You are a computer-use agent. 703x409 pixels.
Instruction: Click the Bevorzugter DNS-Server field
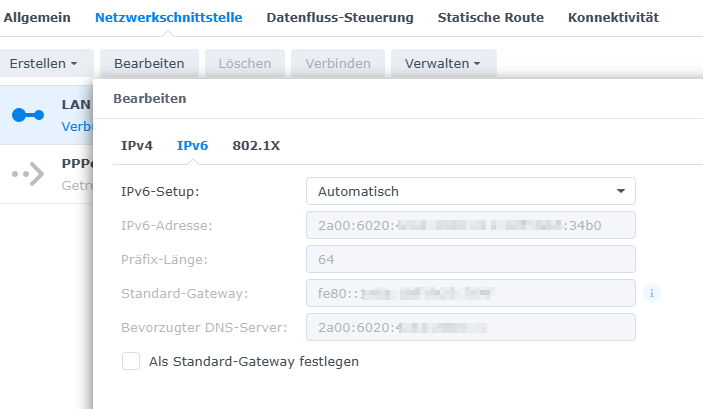point(470,327)
